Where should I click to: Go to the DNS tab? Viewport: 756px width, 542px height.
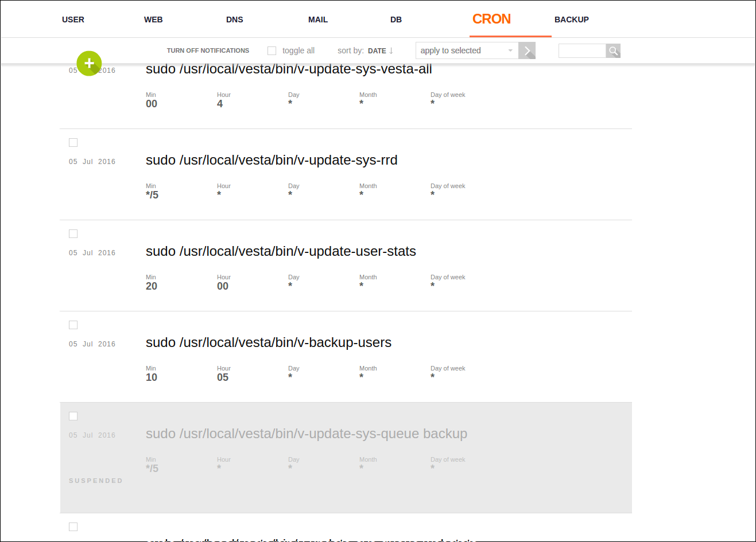point(235,20)
